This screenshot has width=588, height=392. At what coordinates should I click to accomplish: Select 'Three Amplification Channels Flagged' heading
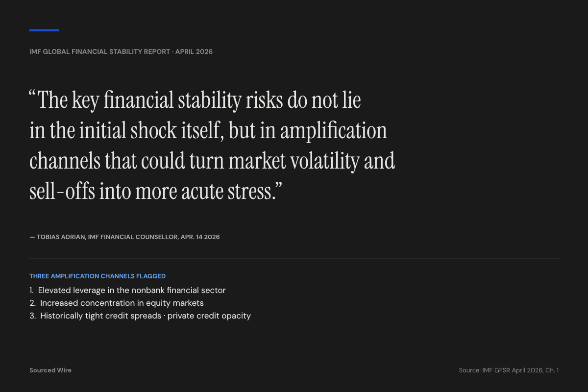[98, 276]
